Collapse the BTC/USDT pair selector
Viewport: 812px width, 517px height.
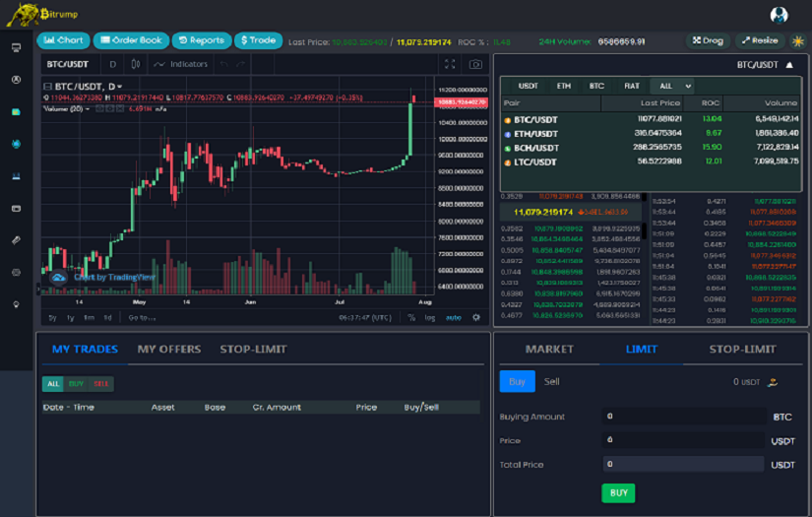788,65
